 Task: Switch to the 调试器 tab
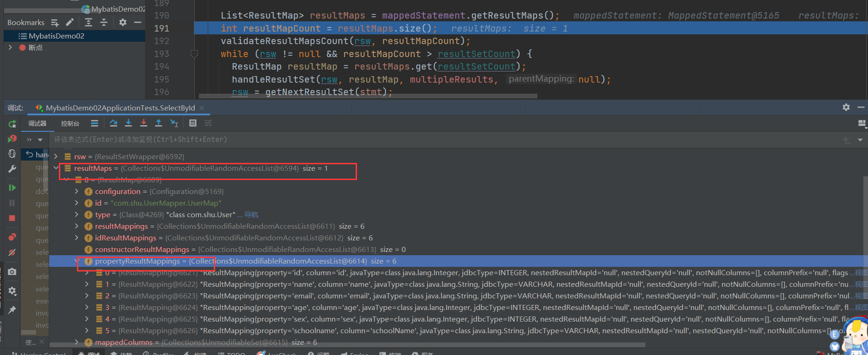(37, 123)
